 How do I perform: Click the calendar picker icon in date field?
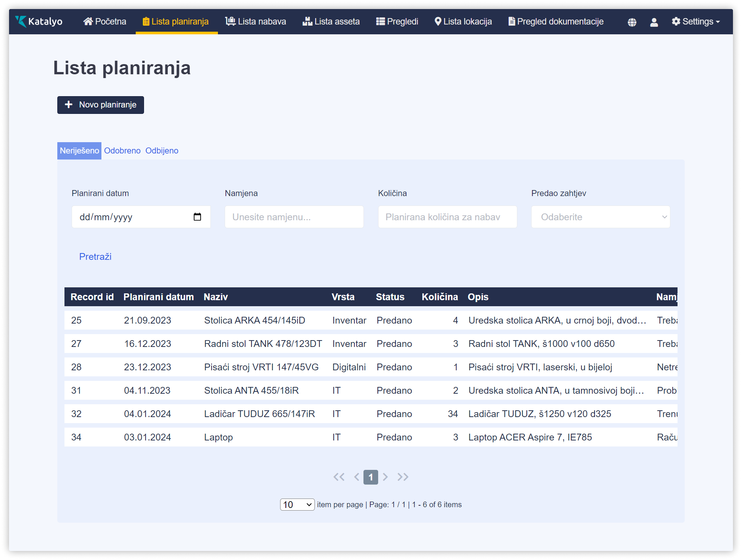click(197, 217)
